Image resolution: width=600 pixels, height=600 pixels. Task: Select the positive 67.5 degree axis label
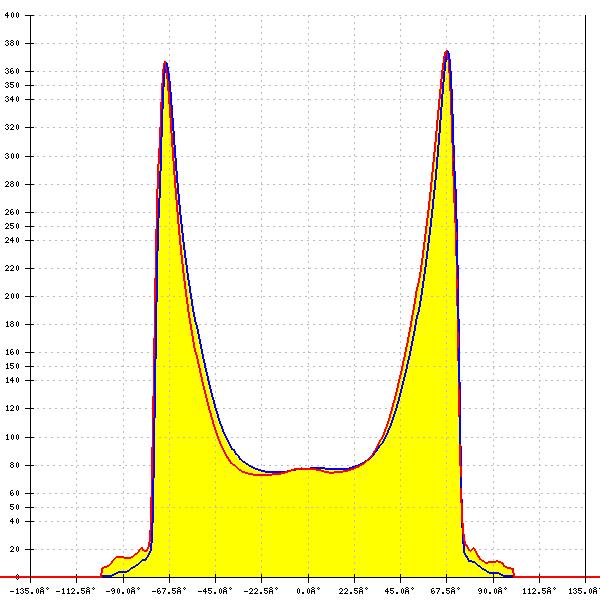pos(445,591)
